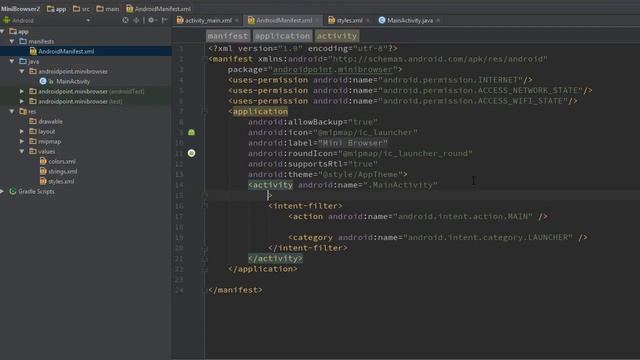Image resolution: width=640 pixels, height=360 pixels.
Task: Collapse the java folder
Action: click(12, 61)
